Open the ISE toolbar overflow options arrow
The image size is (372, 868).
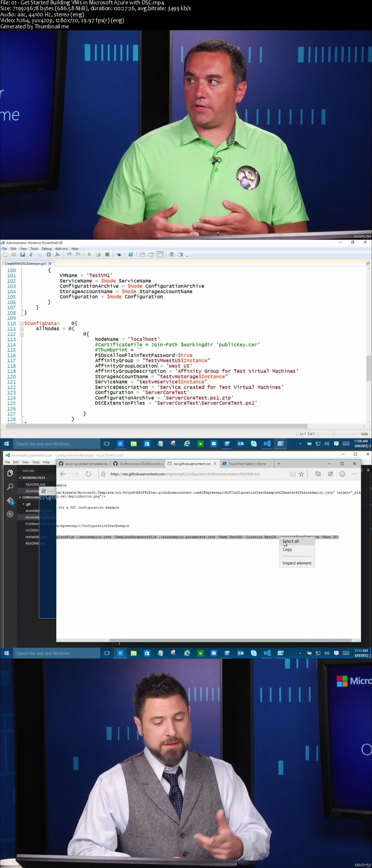click(x=187, y=256)
